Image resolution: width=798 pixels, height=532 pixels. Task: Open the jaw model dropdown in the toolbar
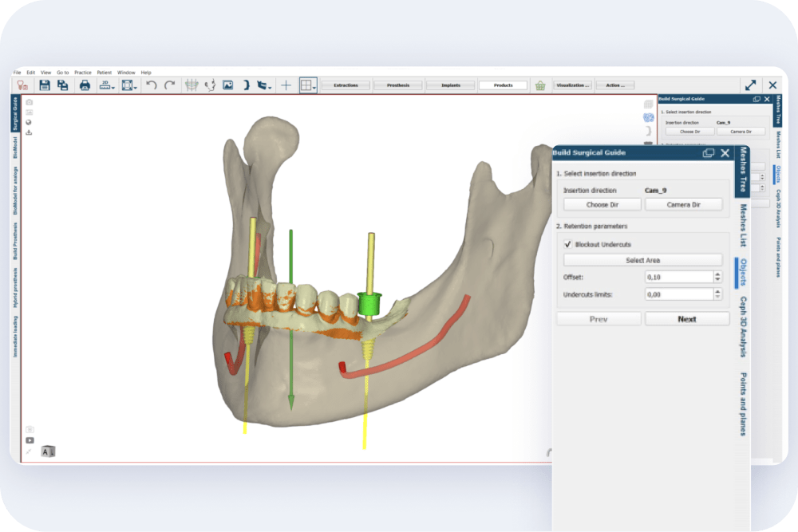point(263,85)
